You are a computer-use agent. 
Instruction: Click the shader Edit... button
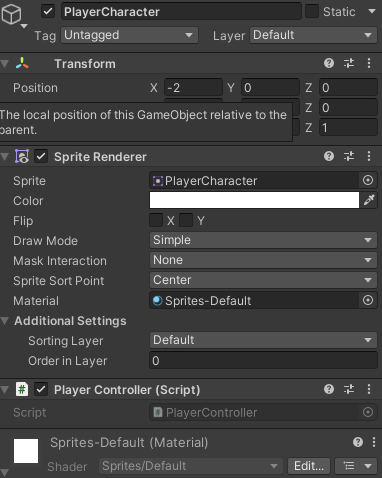pos(309,466)
